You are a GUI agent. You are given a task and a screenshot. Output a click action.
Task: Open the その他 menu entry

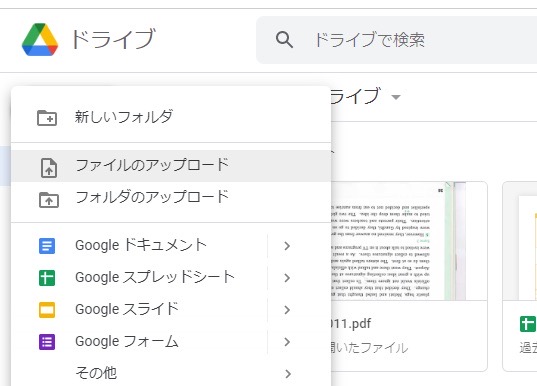pyautogui.click(x=96, y=373)
